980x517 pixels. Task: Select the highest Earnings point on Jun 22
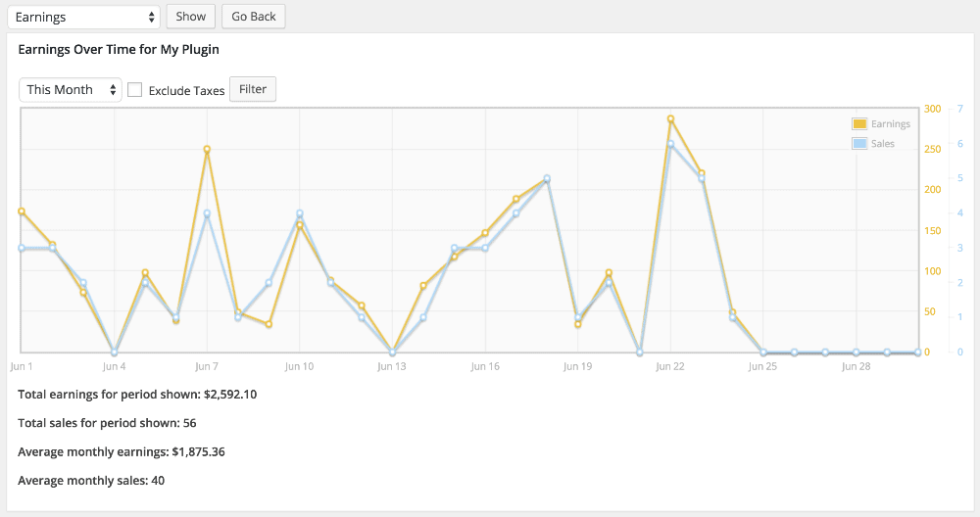click(670, 118)
